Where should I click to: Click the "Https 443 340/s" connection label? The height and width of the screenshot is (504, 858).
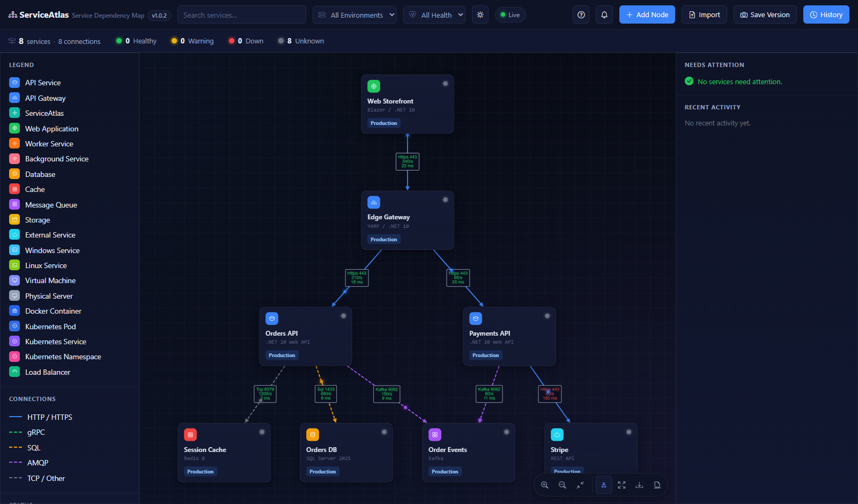point(408,161)
